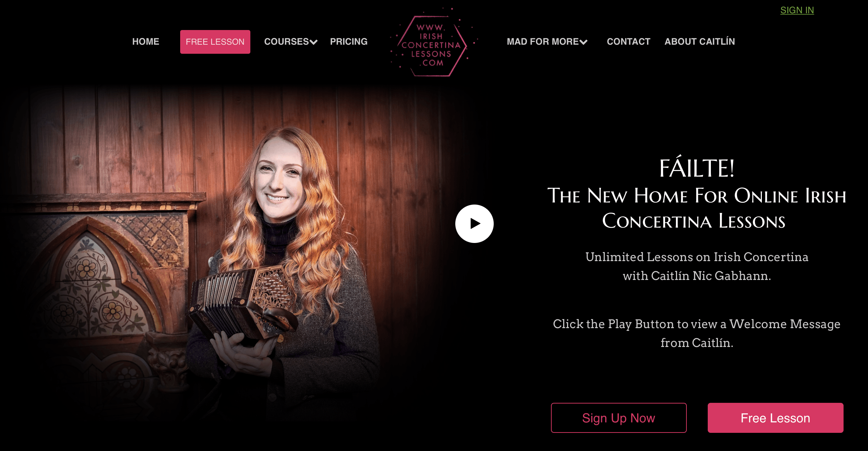
Task: Click the bottom Free Lesson button
Action: click(775, 418)
